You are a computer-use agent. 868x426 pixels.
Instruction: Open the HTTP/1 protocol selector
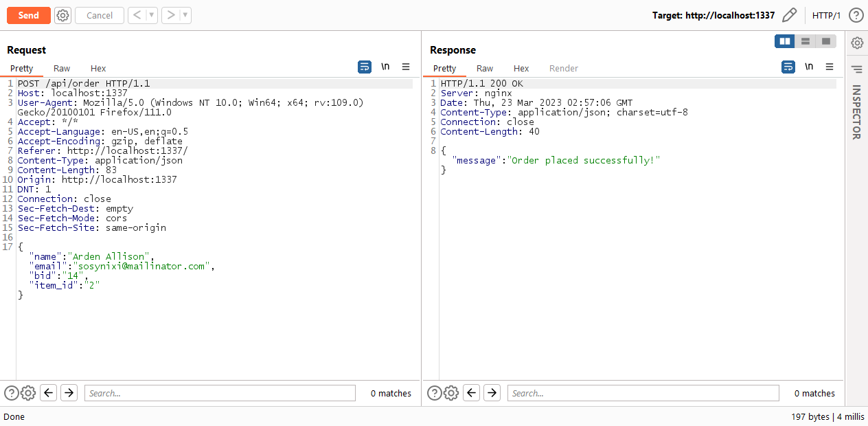pyautogui.click(x=826, y=15)
